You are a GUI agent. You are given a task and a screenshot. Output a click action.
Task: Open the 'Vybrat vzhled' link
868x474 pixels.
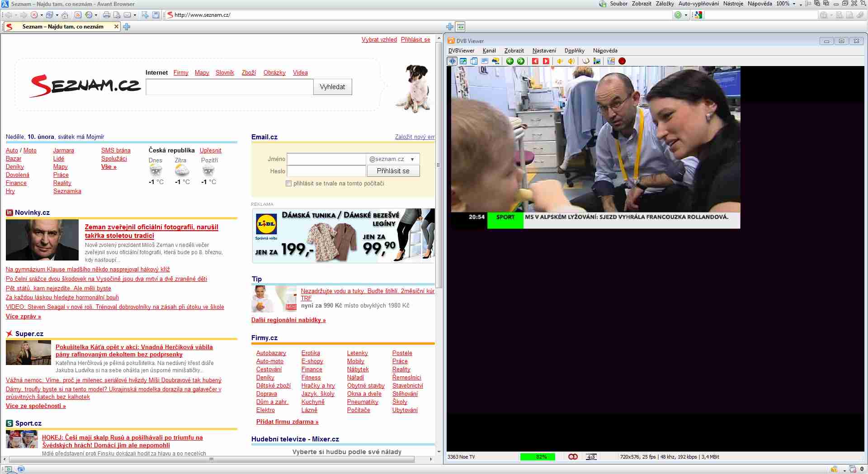click(x=379, y=39)
